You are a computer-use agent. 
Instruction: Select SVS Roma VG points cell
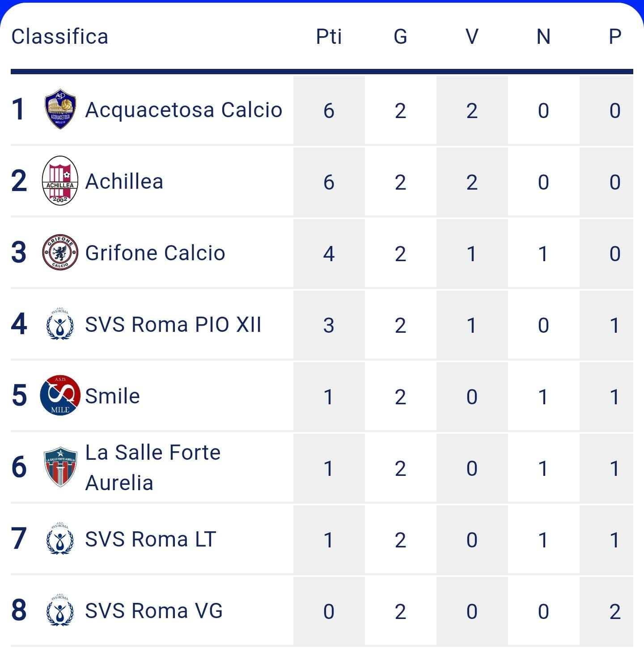(x=329, y=611)
